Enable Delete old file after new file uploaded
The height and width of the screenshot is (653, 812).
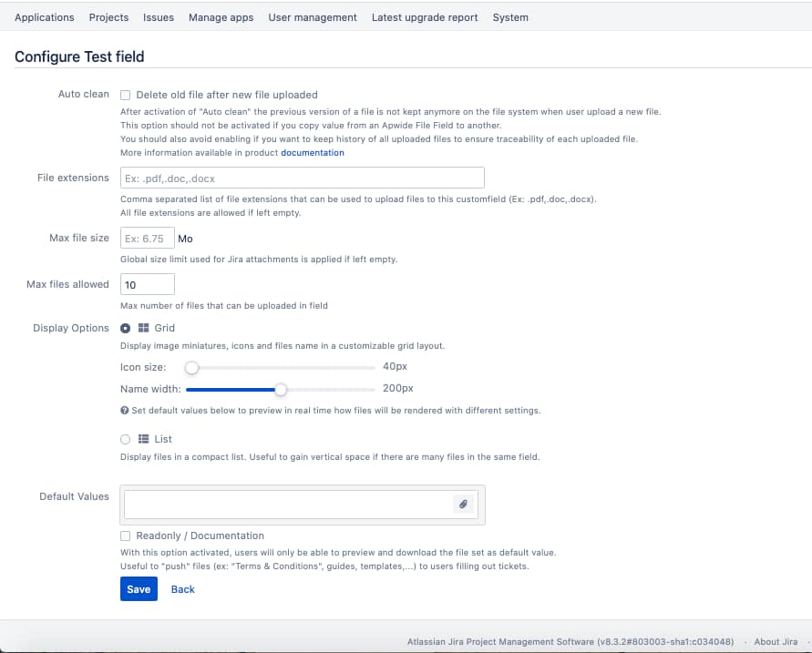125,95
